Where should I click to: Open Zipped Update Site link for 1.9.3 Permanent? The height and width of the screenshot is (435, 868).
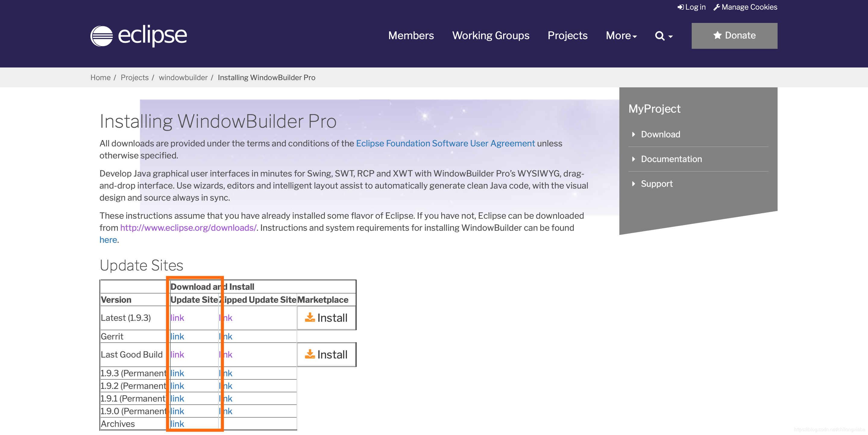click(x=226, y=373)
